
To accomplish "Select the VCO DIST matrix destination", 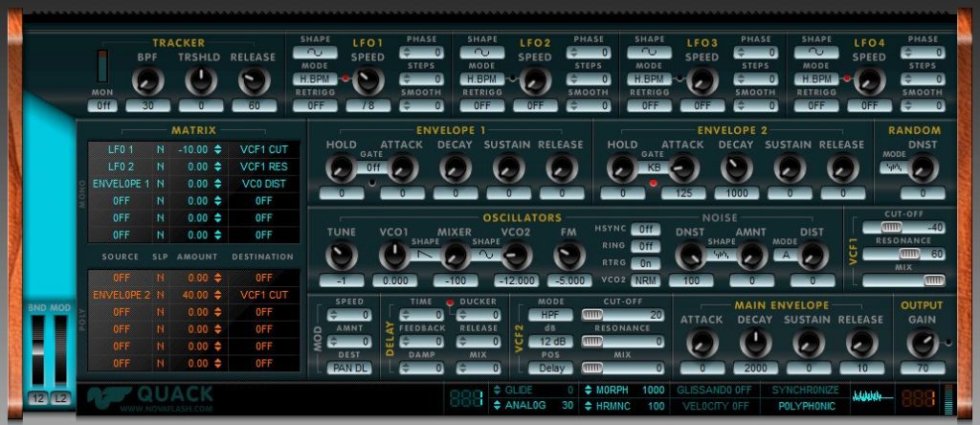I will pyautogui.click(x=264, y=184).
